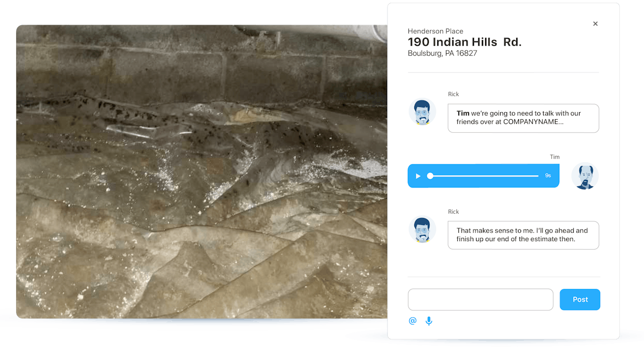This screenshot has width=644, height=347.
Task: Click the Post button
Action: [580, 299]
